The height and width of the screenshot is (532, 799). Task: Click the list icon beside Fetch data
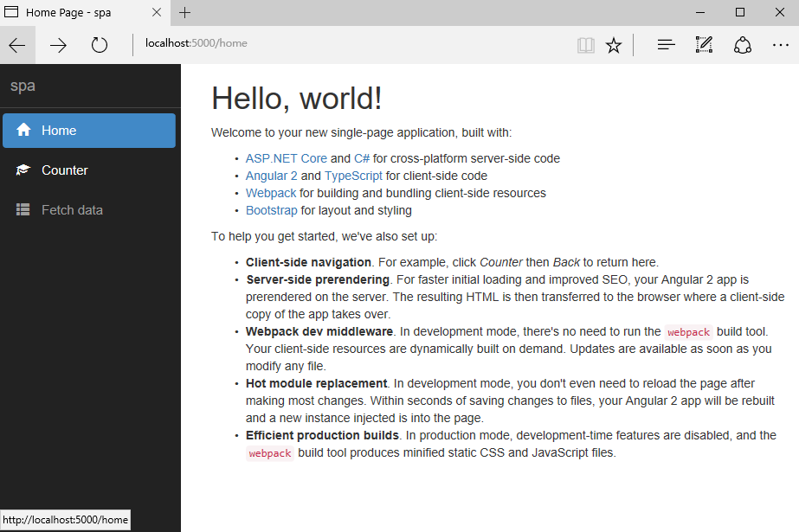coord(23,209)
